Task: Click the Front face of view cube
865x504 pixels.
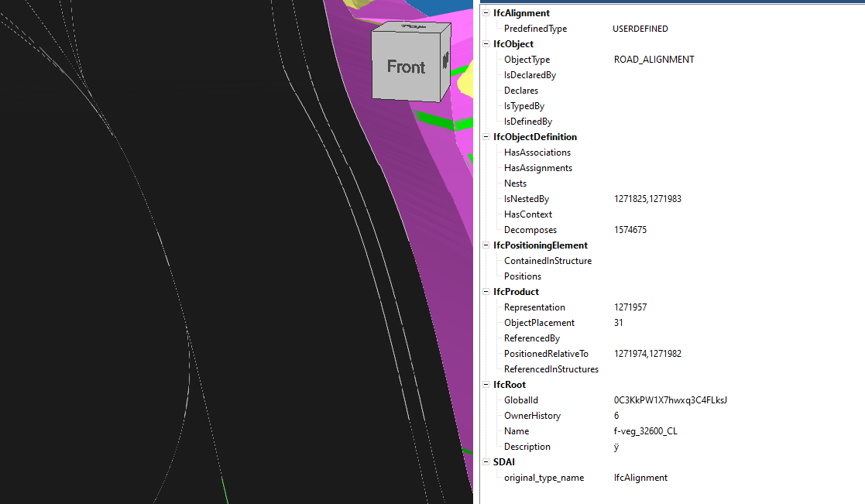Action: (x=406, y=67)
